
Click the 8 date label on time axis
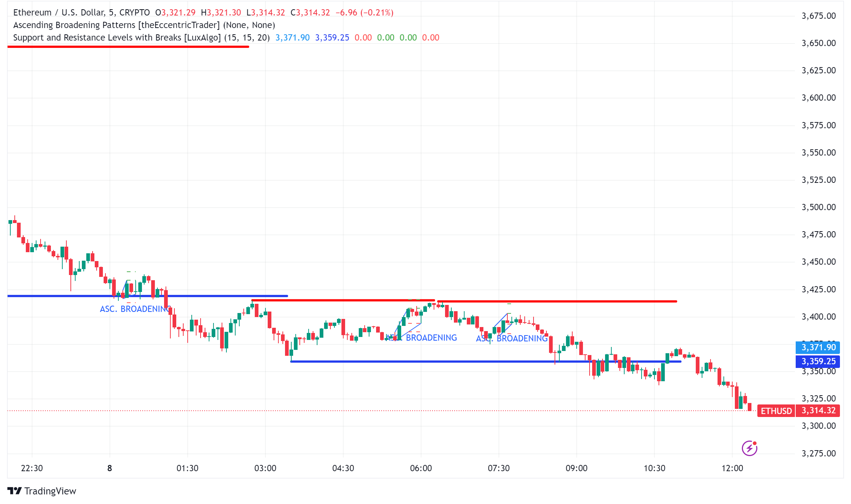[110, 468]
